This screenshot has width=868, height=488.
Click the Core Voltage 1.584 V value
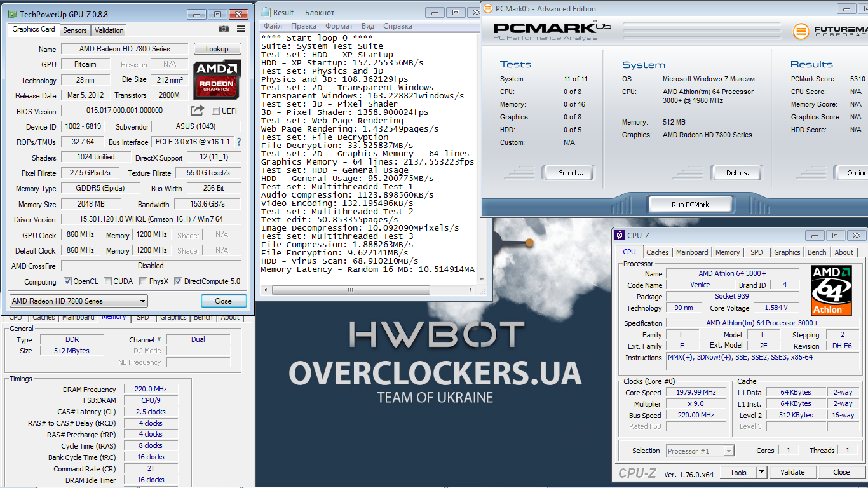pos(776,308)
